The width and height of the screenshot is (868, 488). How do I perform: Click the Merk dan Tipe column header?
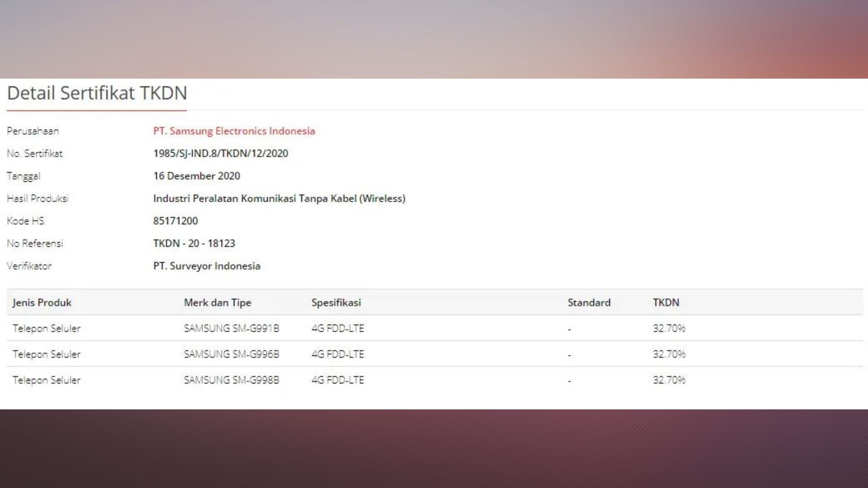(x=217, y=302)
